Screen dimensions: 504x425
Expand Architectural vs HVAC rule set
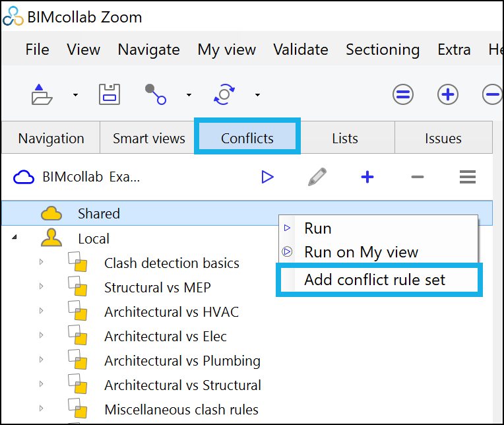click(41, 311)
